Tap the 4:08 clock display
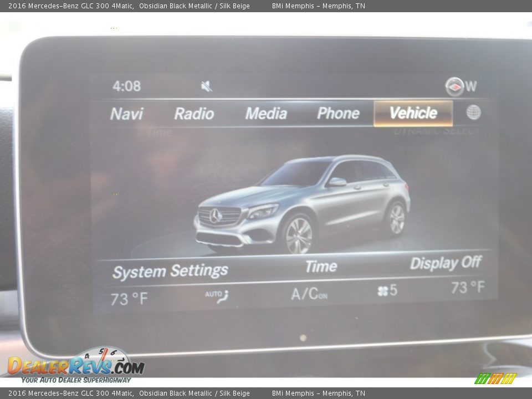532x399 pixels. pyautogui.click(x=126, y=86)
